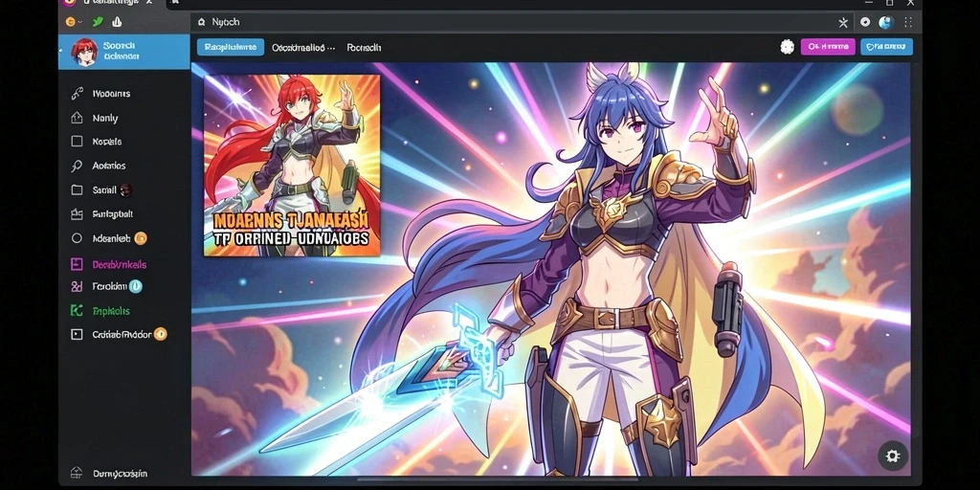
Task: Click the green Fnphiolts sidebar icon
Action: (x=77, y=310)
